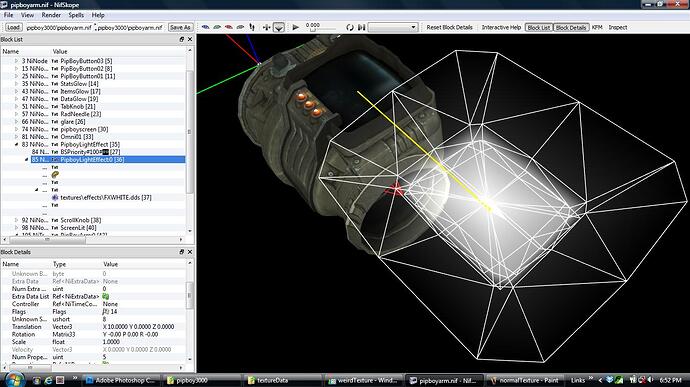This screenshot has height=387, width=690.
Task: Expand PipBoyButton03 [5] node
Action: coord(17,61)
